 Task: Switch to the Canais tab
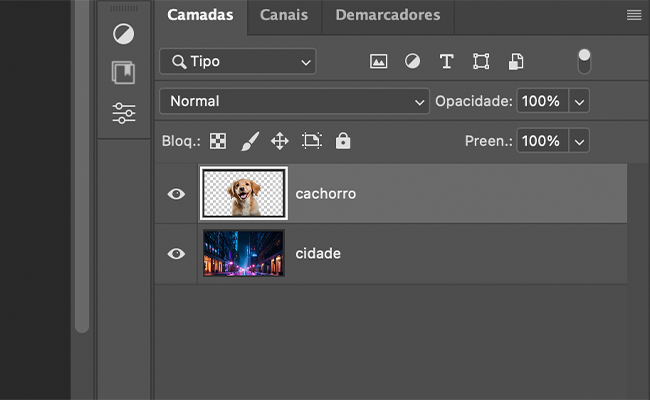(284, 15)
